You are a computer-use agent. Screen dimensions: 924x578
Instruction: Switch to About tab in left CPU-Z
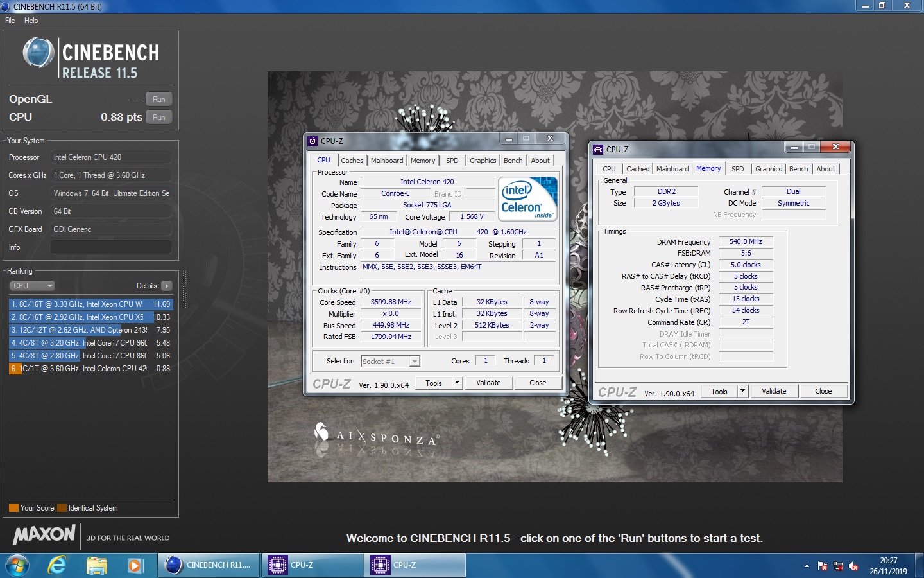click(540, 161)
